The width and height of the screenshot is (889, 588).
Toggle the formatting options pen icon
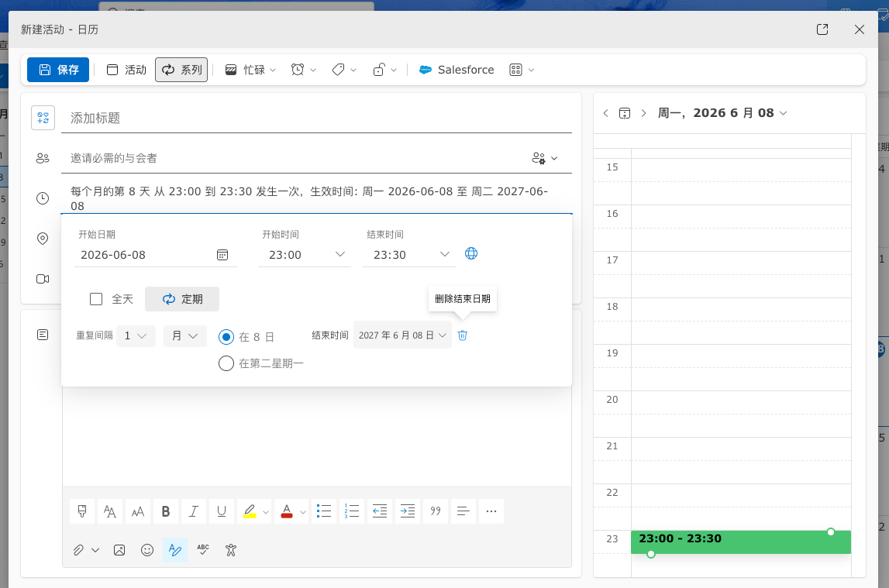175,550
